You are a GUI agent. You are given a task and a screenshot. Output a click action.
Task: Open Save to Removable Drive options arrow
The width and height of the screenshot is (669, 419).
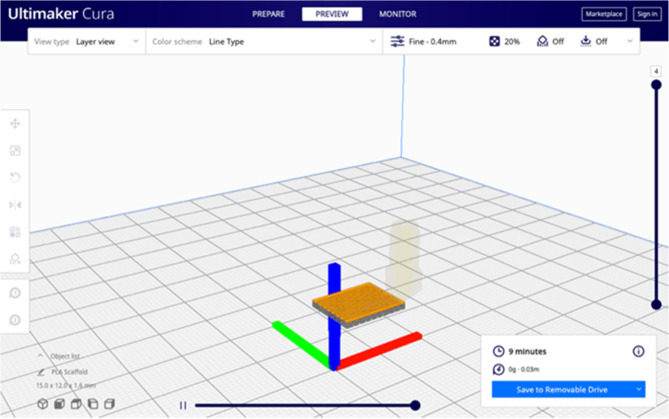(639, 389)
